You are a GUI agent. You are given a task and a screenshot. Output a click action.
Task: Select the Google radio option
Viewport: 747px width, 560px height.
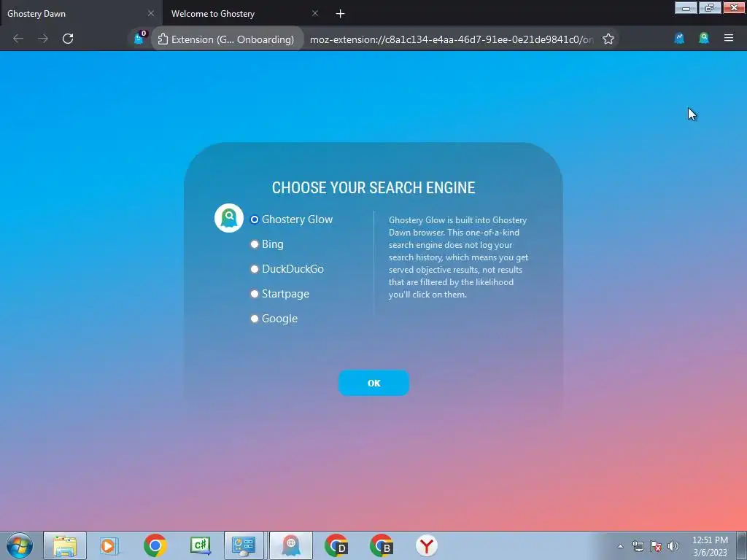[255, 319]
